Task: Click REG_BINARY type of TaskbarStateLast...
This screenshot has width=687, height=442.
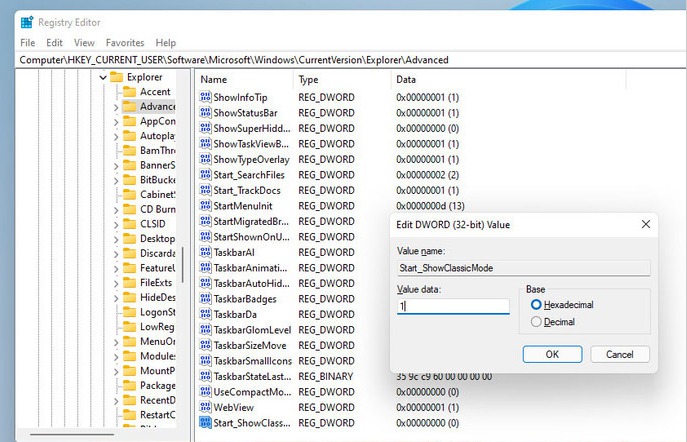Action: tap(326, 376)
